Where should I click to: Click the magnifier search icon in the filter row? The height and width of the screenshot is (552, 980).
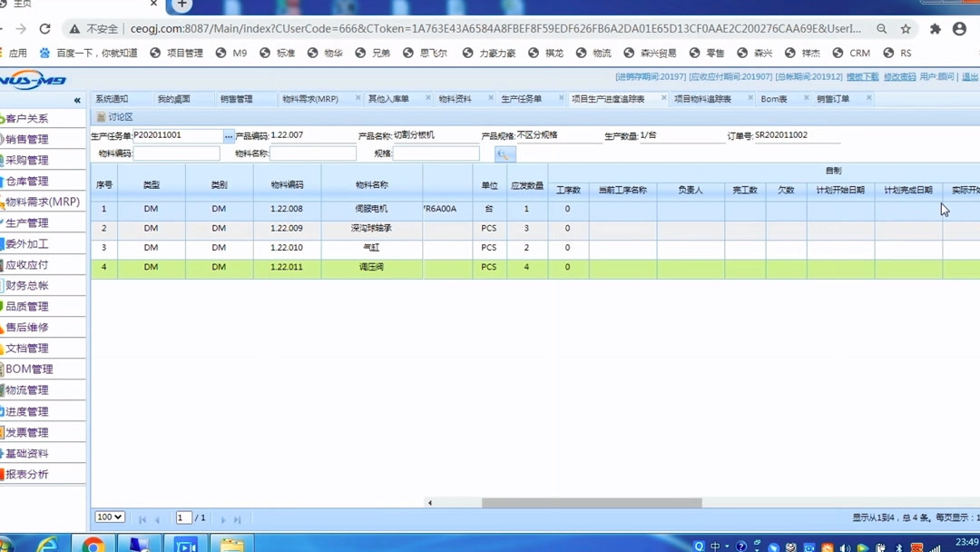505,154
